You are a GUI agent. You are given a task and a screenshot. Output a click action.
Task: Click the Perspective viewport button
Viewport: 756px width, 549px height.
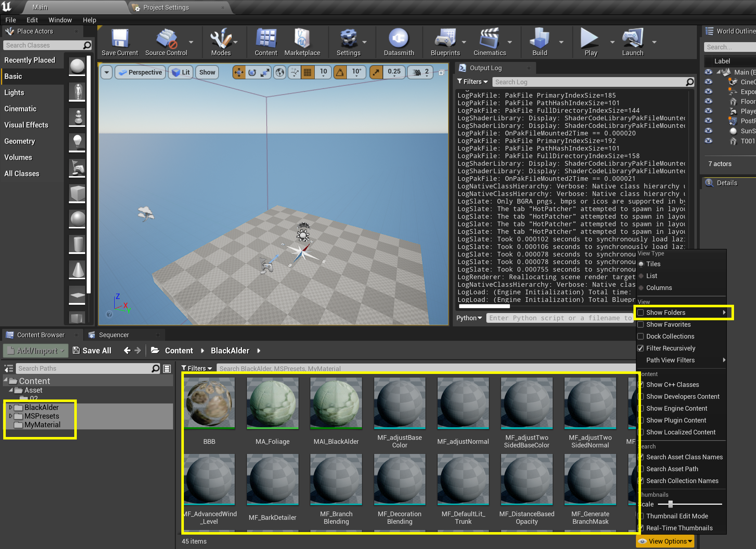141,72
